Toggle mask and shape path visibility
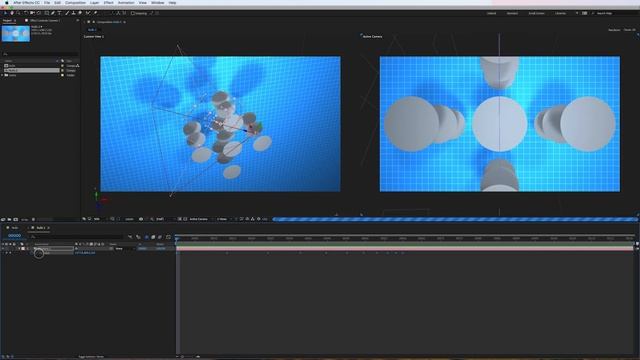 point(118,219)
